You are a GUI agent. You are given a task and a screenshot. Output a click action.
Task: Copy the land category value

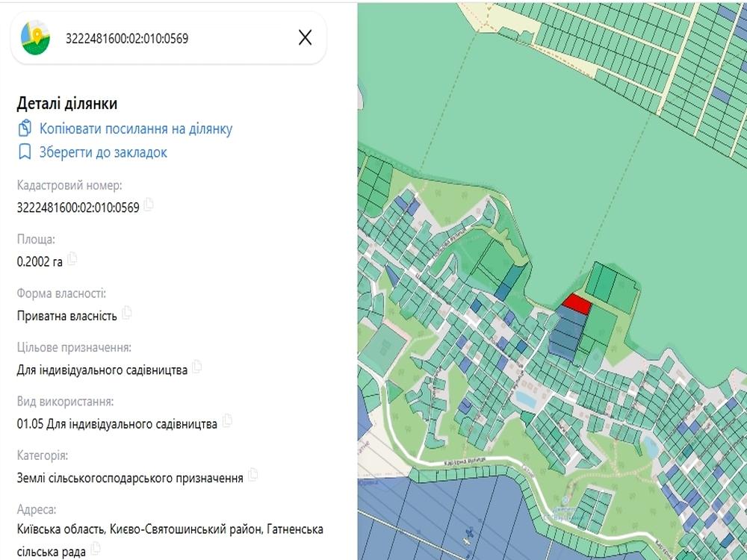[253, 475]
